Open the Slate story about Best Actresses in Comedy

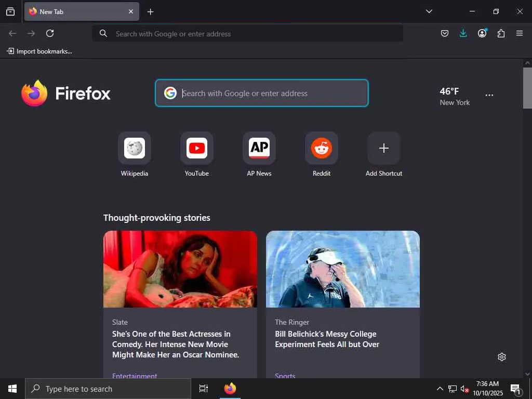point(176,344)
